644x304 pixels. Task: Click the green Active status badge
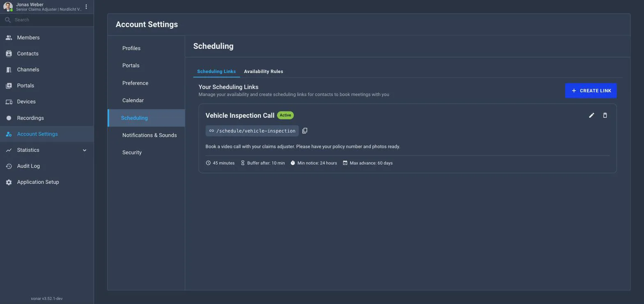tap(285, 115)
